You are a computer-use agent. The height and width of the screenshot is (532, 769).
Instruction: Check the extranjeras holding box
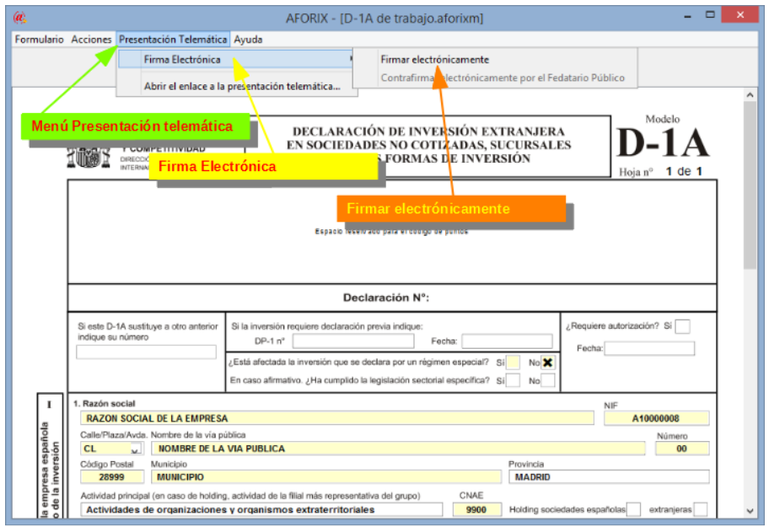tap(701, 510)
